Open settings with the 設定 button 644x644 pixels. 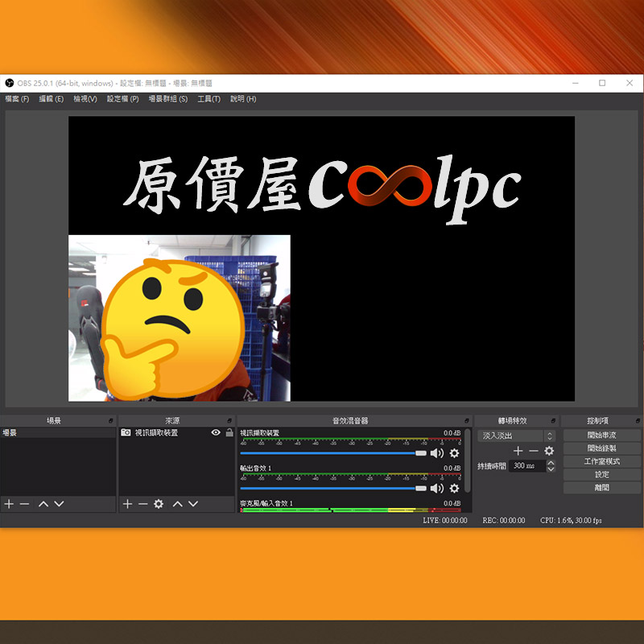602,474
